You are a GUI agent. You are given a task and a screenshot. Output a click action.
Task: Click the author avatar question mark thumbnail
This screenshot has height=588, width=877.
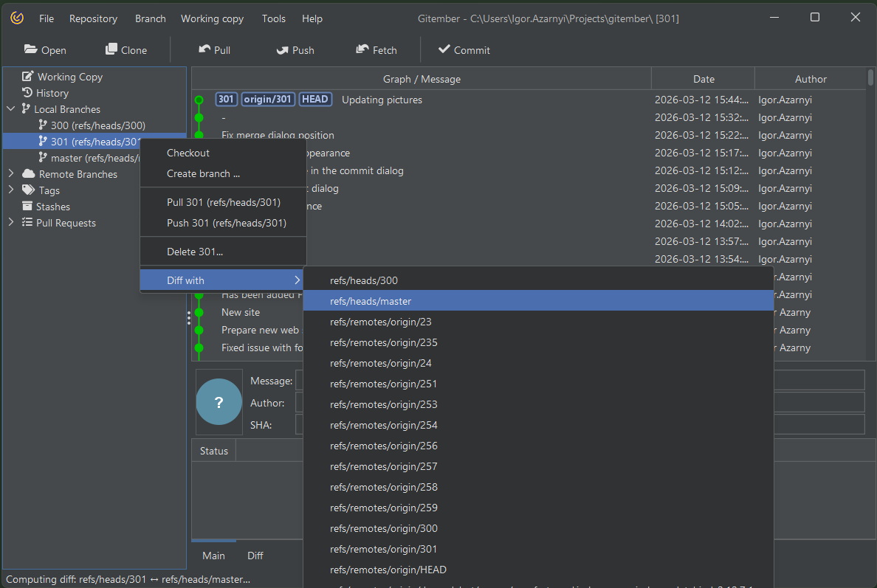(x=219, y=402)
